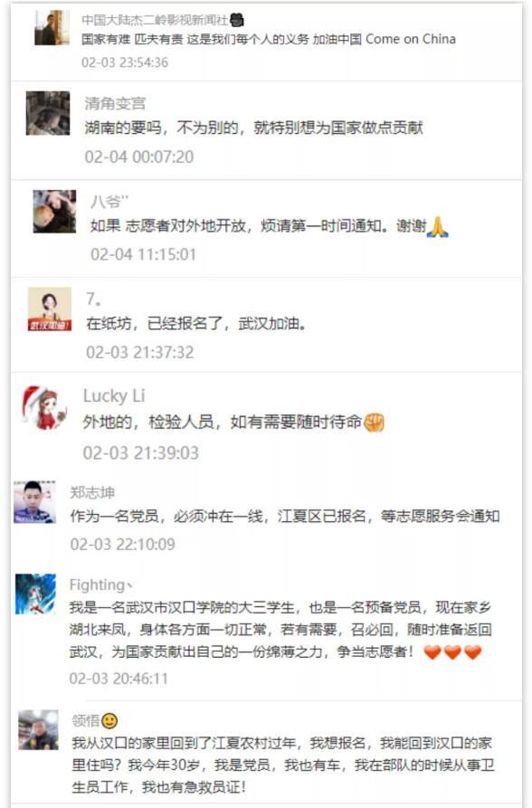The width and height of the screenshot is (532, 808).
Task: Select timestamp 02-03 22:10:09
Action: (123, 544)
